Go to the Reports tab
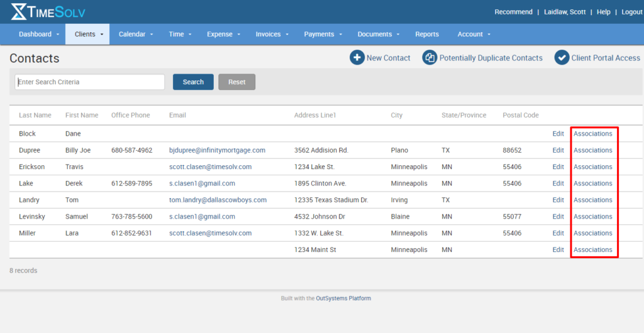 (427, 34)
